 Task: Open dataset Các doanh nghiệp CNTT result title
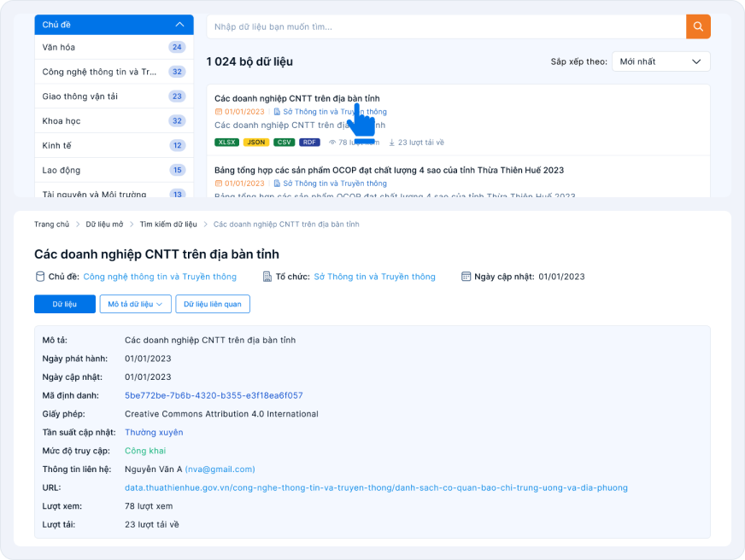point(297,99)
